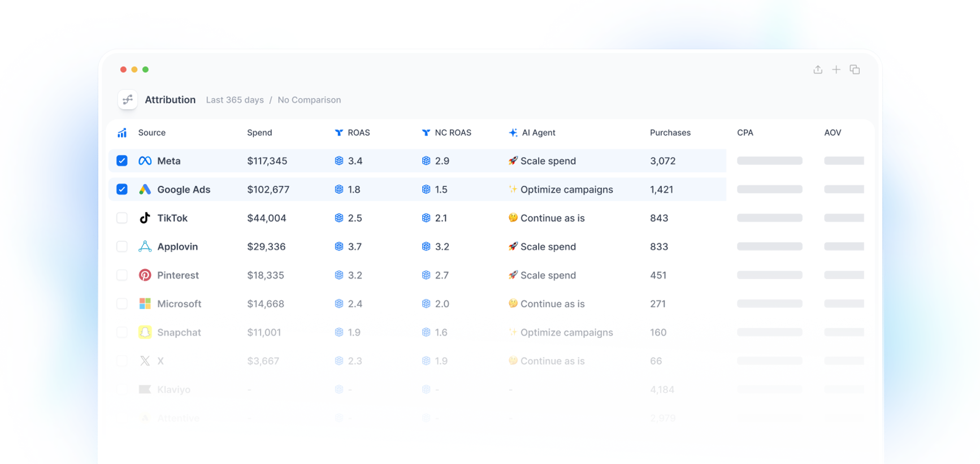Click the AOV column header
The image size is (980, 464).
832,133
